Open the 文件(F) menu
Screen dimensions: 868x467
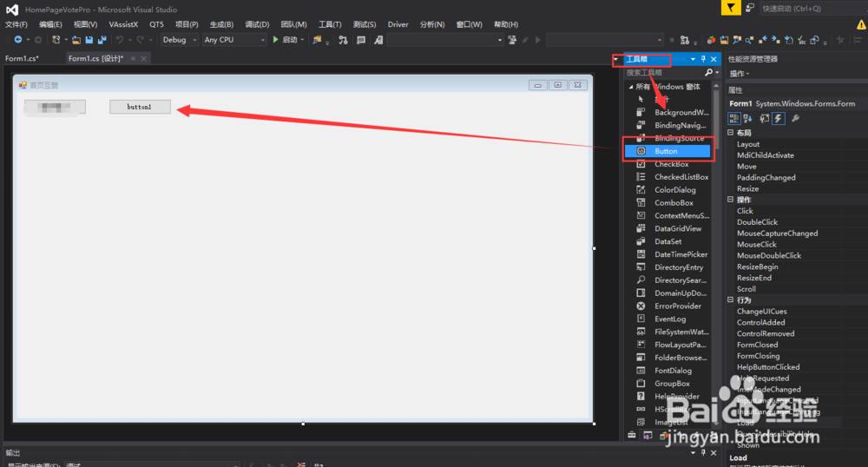16,24
